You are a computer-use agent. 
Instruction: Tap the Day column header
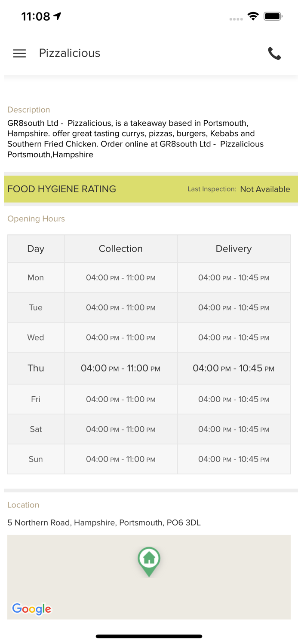tap(36, 249)
